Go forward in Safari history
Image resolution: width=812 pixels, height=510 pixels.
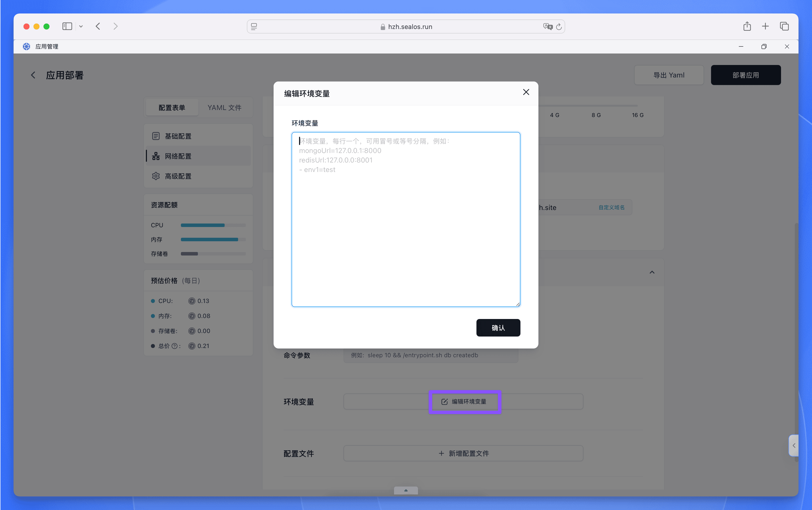click(115, 26)
